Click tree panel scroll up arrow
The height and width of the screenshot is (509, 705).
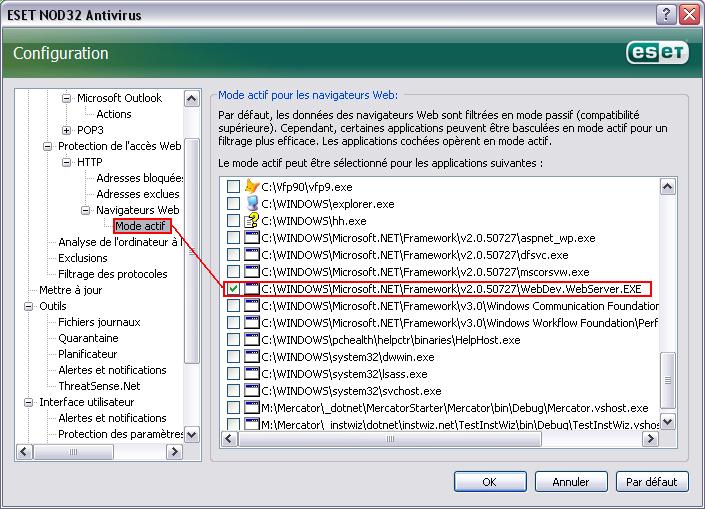[192, 99]
